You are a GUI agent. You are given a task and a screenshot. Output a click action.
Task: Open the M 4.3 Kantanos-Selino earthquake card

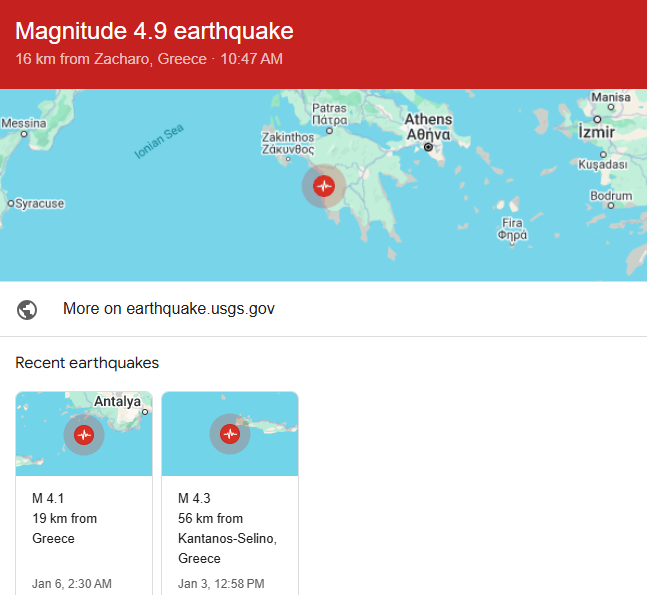[230, 530]
